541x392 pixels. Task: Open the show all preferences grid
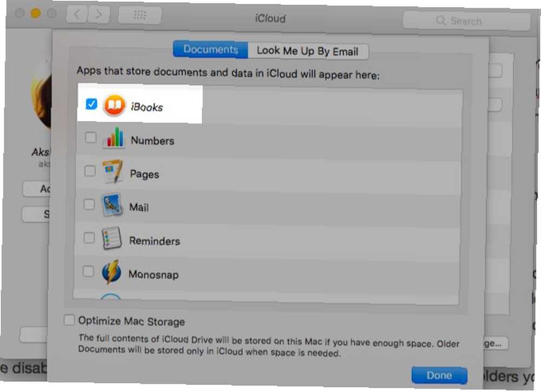(x=140, y=15)
